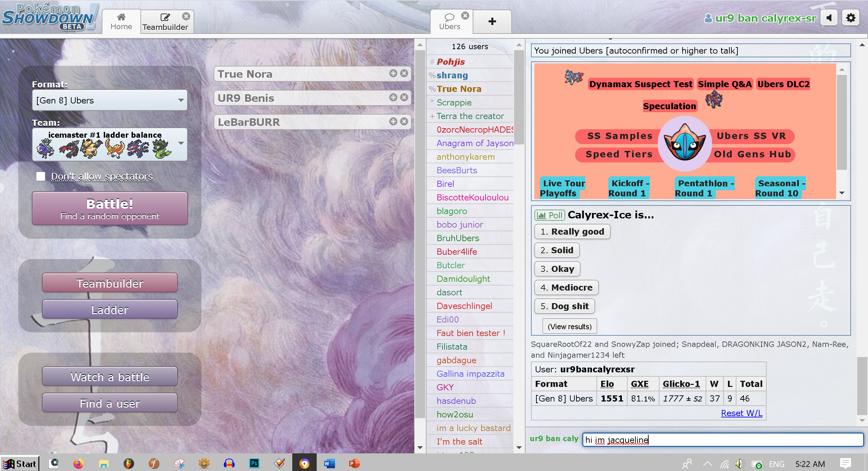Click user Terra the creator in the list
Screen dimensions: 868x471
coord(470,116)
